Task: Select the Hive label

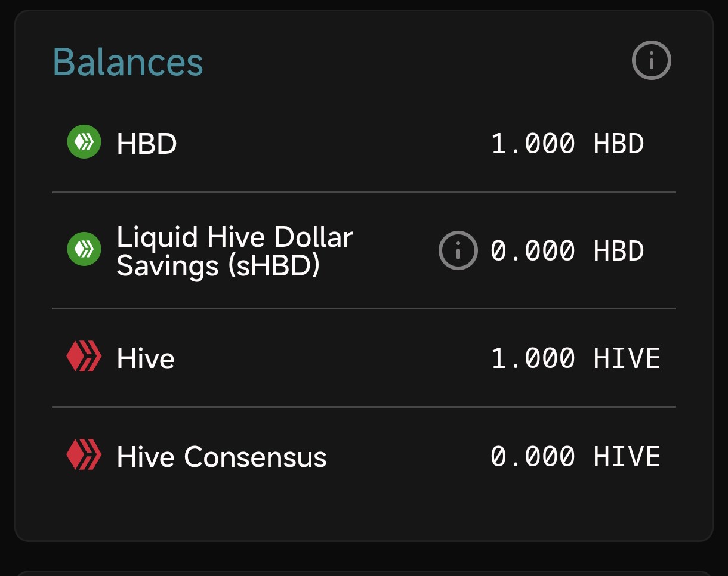Action: (146, 359)
